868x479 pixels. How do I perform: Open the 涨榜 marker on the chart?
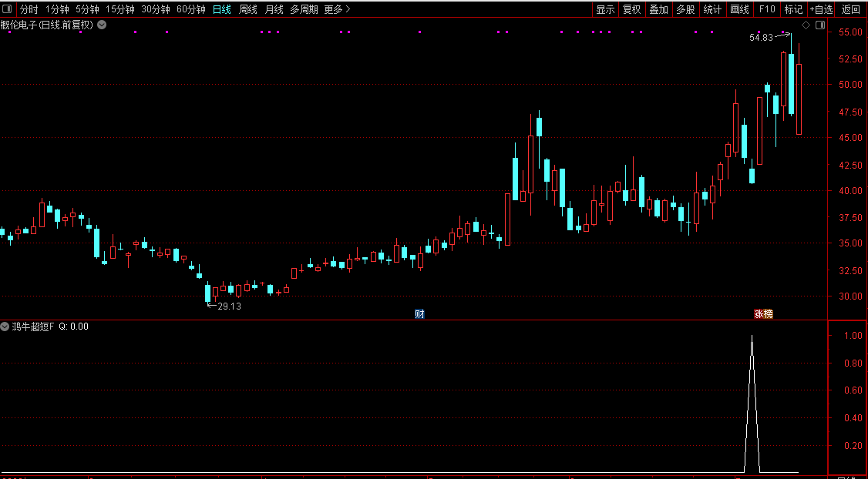pos(763,314)
